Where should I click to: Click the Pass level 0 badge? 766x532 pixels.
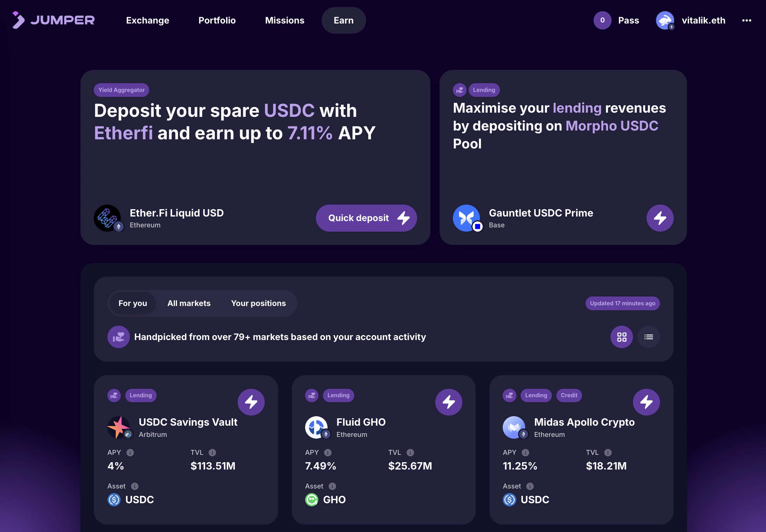click(602, 20)
